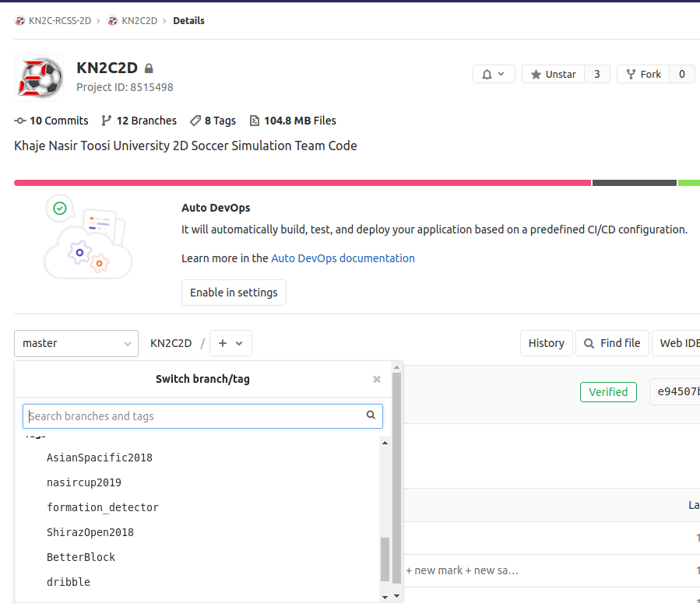Collapse the master branch dropdown

click(76, 343)
